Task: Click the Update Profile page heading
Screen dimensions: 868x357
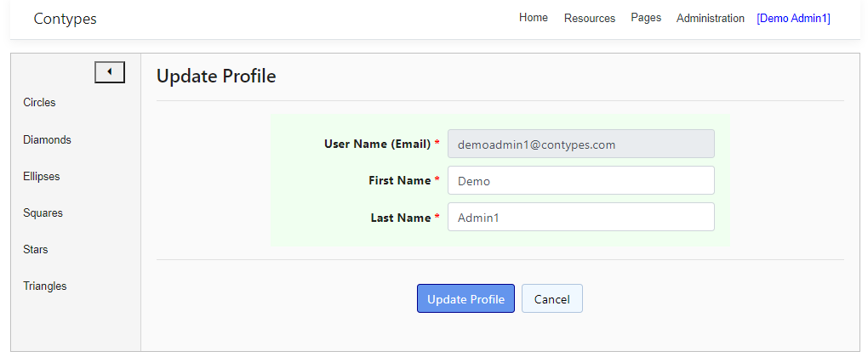Action: [216, 76]
